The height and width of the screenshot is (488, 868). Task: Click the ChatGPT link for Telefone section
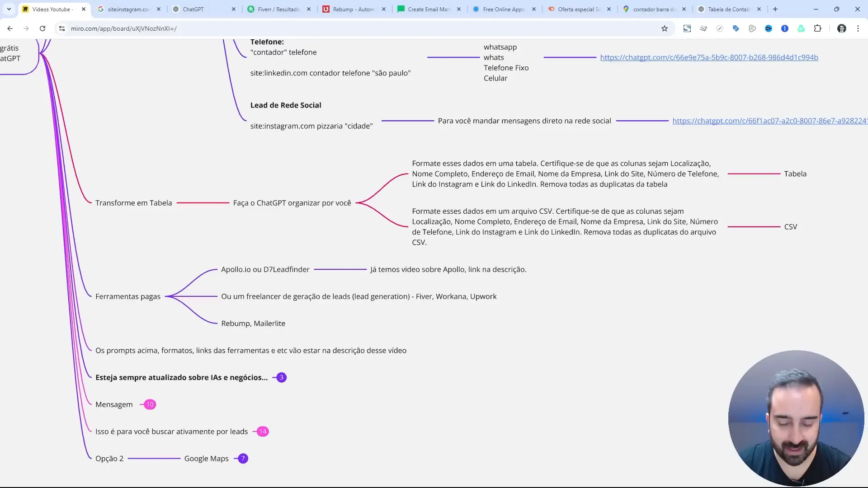click(709, 57)
